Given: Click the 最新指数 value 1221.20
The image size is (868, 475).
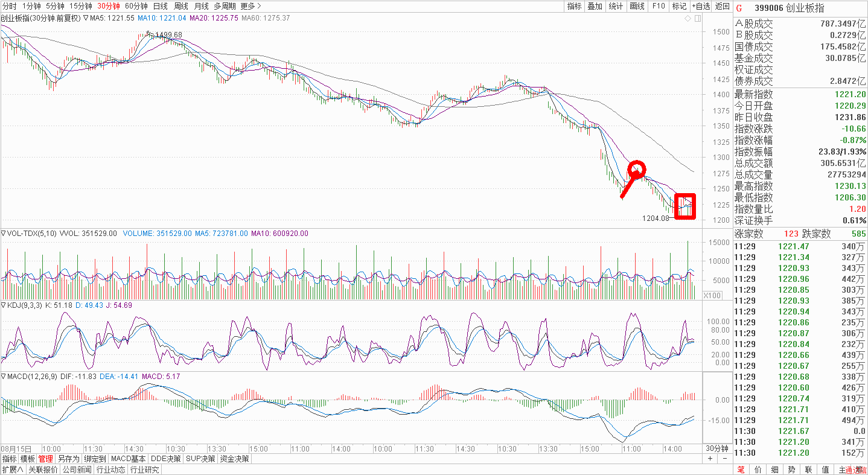Looking at the screenshot, I should click(850, 94).
